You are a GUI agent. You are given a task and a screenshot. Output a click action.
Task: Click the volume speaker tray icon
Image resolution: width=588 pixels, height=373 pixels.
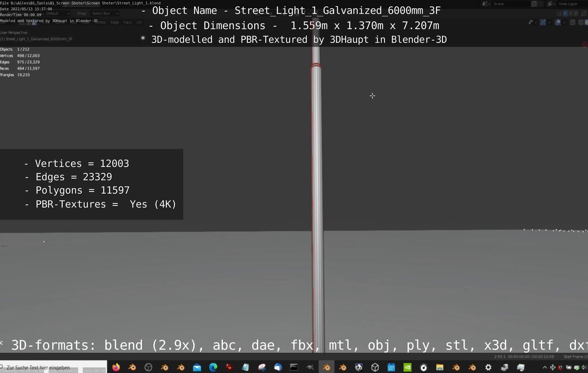click(584, 367)
